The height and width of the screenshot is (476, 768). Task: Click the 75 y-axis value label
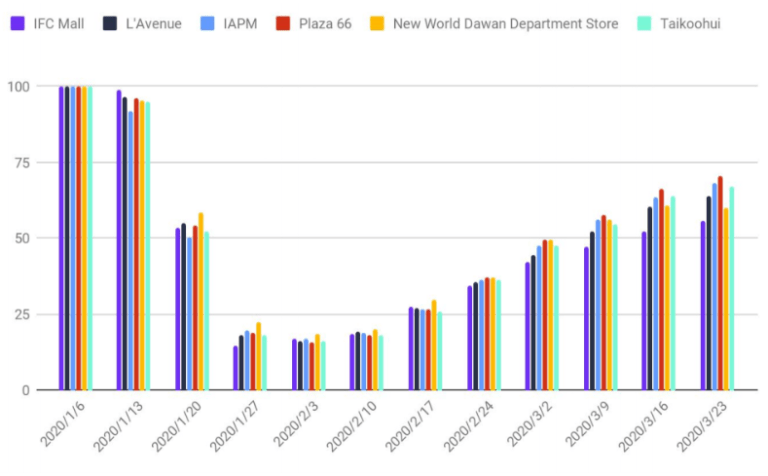pos(23,163)
